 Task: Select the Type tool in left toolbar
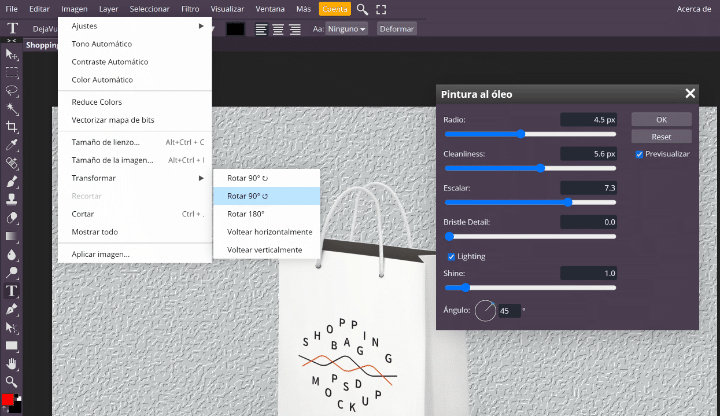pyautogui.click(x=11, y=291)
